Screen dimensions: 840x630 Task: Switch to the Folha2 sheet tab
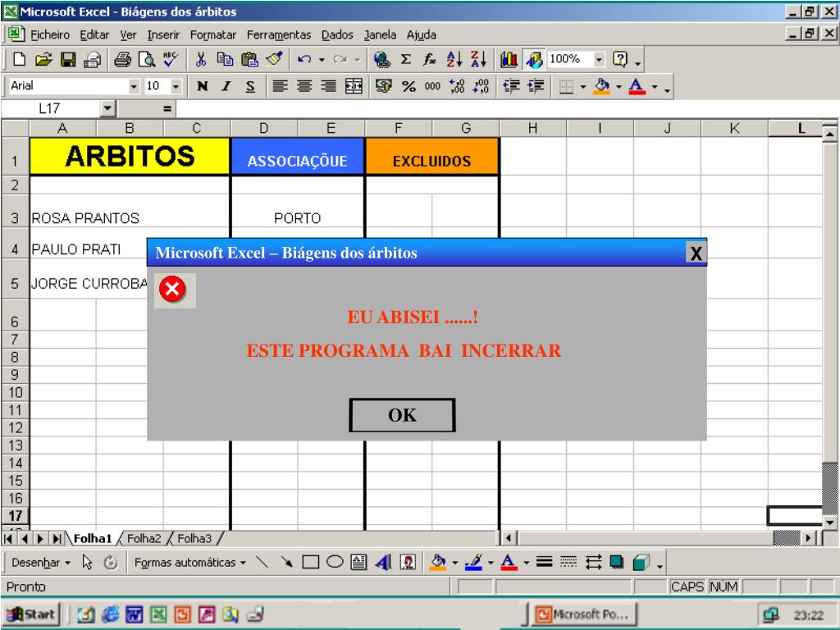point(144,538)
